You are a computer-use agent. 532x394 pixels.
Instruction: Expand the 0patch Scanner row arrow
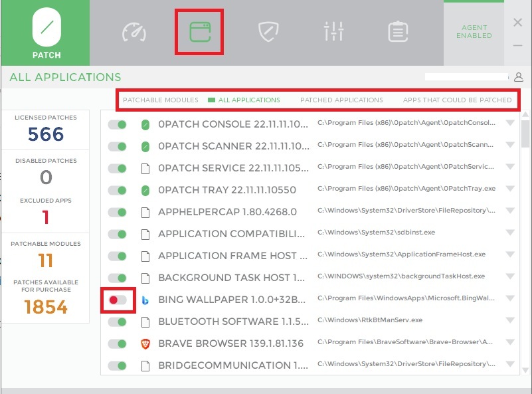pos(510,146)
